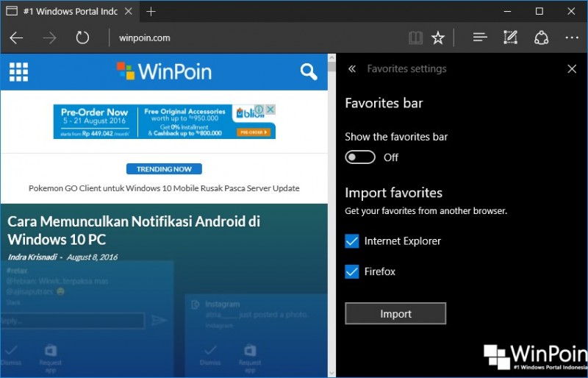Screen dimensions: 588x378
Task: Click the WinPoin search magnifier
Action: click(309, 71)
